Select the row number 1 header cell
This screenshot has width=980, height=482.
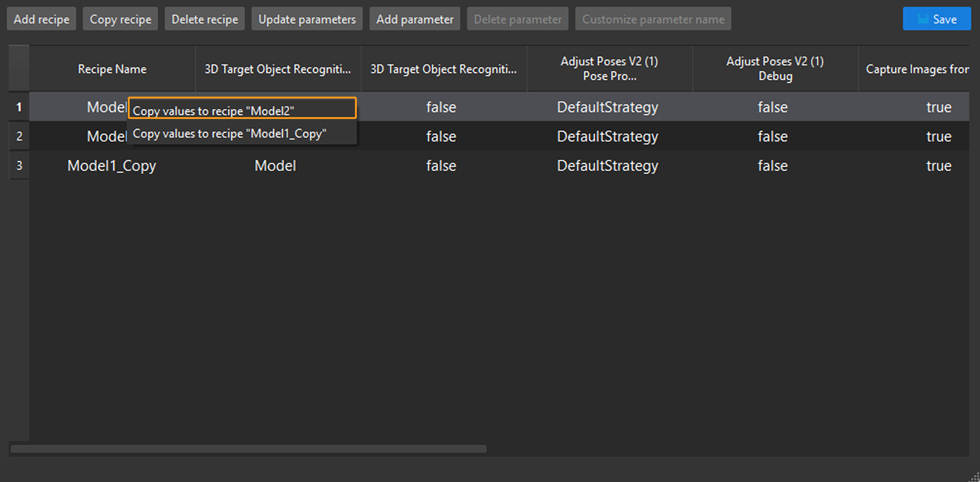point(19,107)
